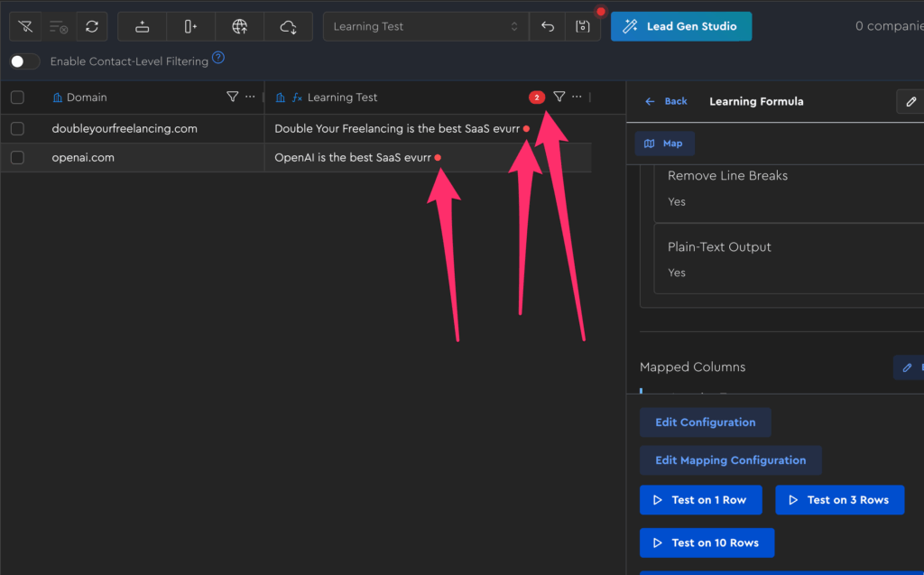The image size is (924, 575).
Task: Click the Edit Mapping Configuration button
Action: (x=730, y=460)
